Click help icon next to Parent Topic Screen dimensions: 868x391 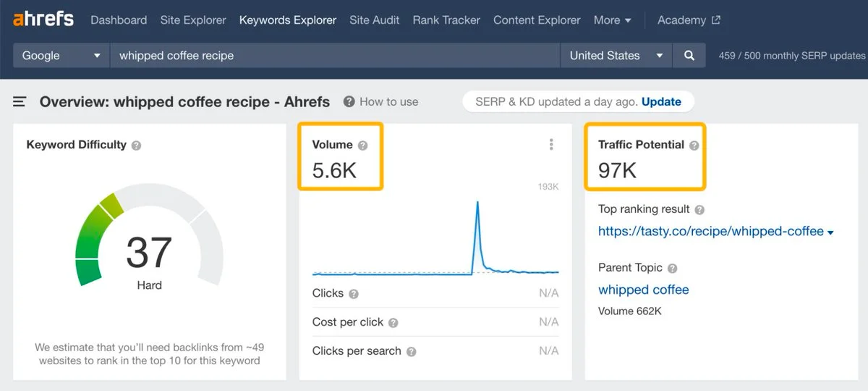673,269
